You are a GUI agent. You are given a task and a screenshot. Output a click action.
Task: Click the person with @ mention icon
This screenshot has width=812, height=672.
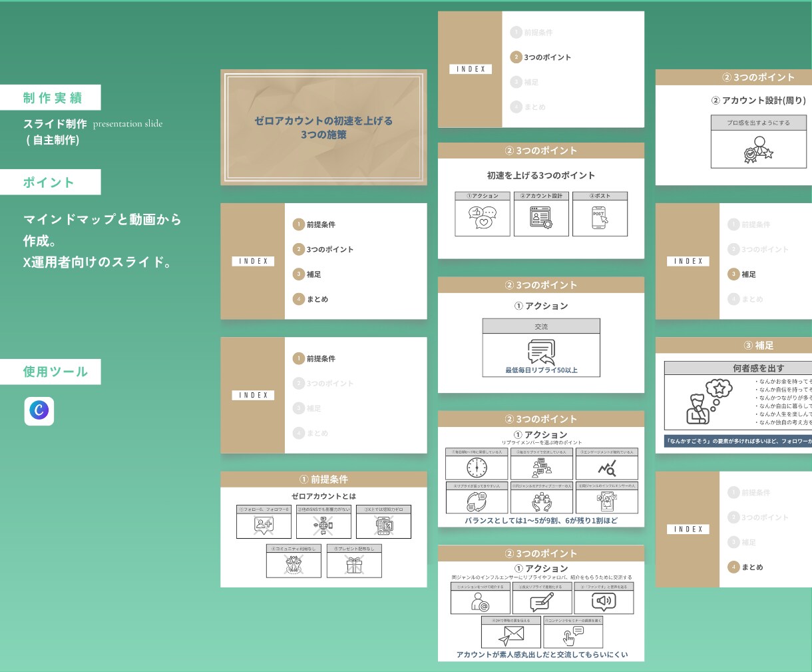(x=480, y=602)
